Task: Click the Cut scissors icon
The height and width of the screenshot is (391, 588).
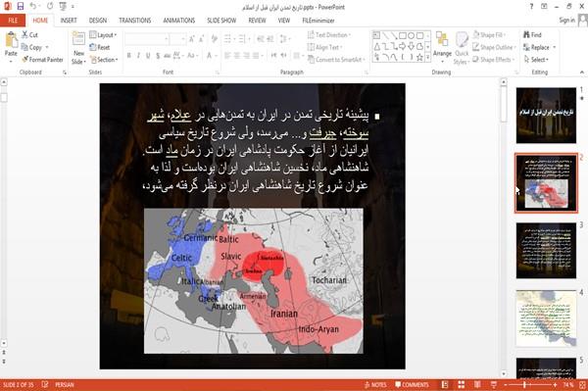Action: click(24, 34)
